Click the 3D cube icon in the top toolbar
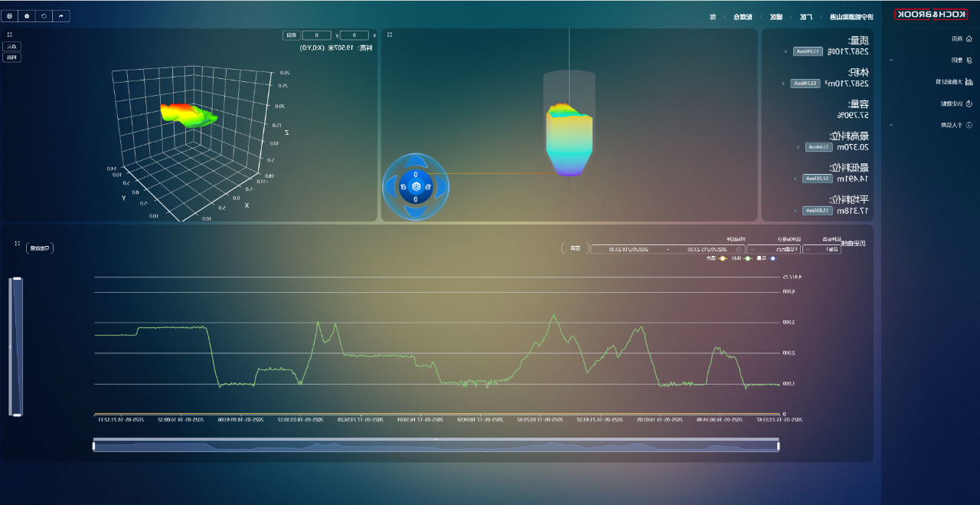980x505 pixels. click(x=9, y=15)
